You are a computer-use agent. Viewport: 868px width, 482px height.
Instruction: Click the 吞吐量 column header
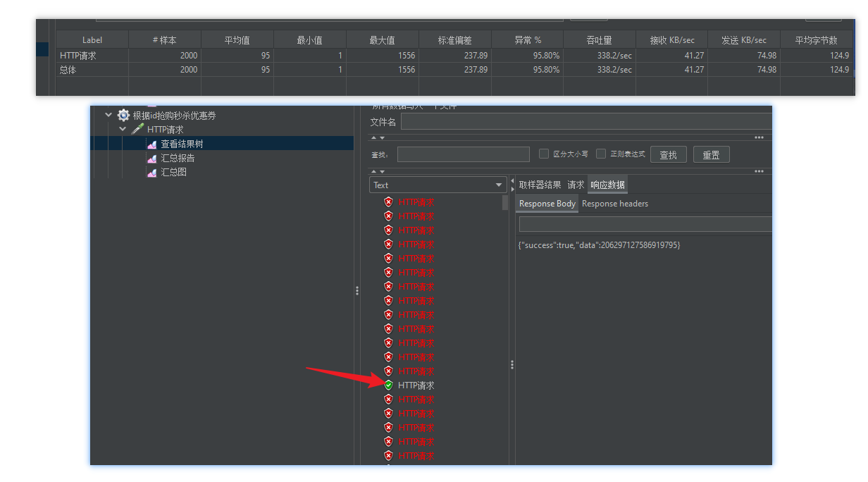point(600,40)
